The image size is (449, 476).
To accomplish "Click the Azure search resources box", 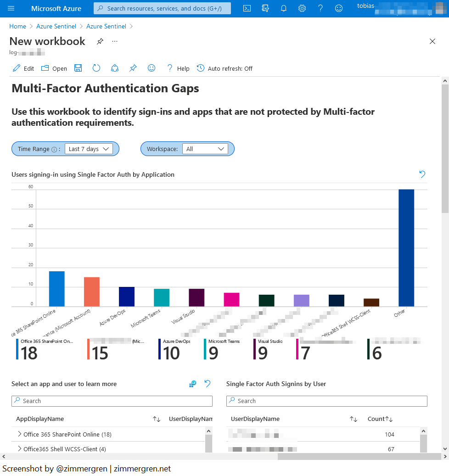I will (162, 8).
